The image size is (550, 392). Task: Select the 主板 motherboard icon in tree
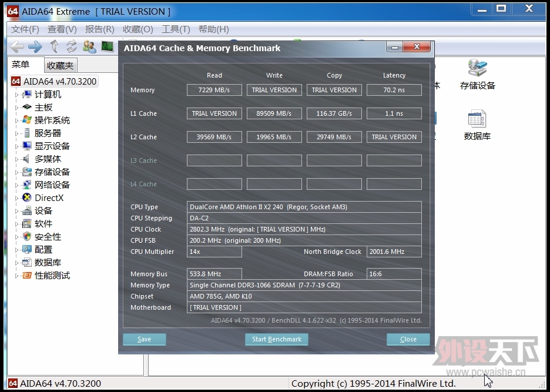tap(26, 107)
